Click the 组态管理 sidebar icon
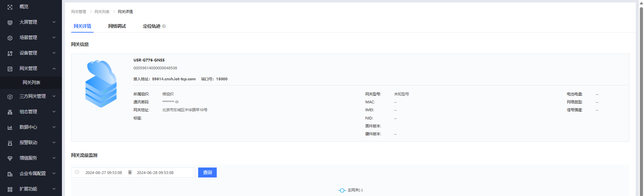 click(10, 112)
